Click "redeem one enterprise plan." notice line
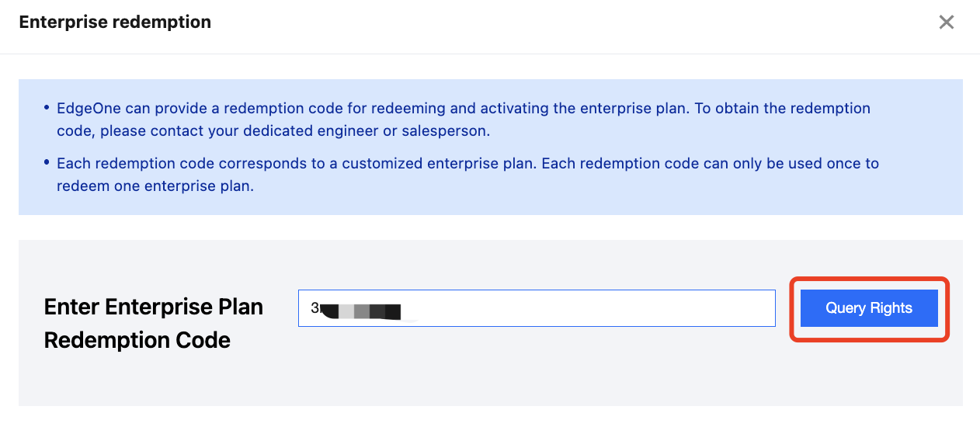Screen dimensions: 980x427 155,187
